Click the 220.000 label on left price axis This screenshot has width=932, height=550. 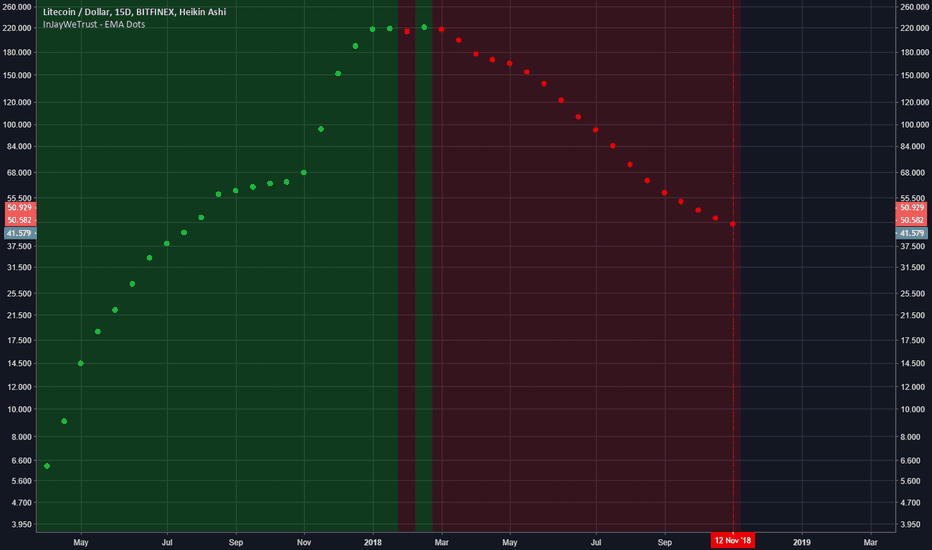[x=17, y=28]
